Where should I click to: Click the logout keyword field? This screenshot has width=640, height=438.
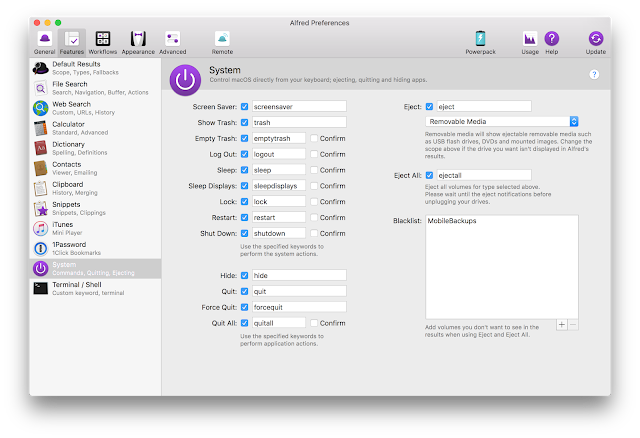[278, 154]
